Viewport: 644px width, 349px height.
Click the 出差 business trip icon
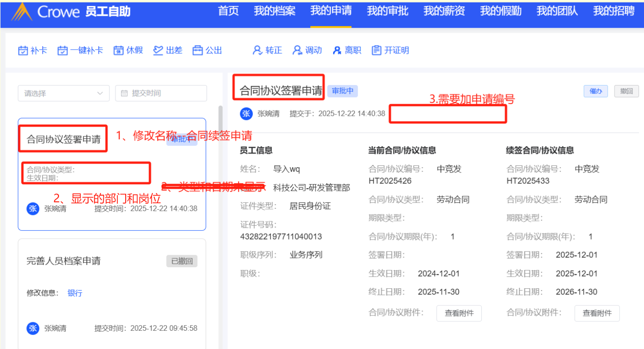(158, 50)
